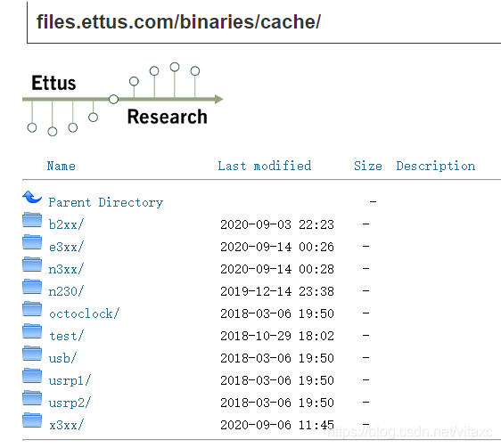Select the date 2020-09-03 22:23 for b2xx
501x448 pixels.
pos(277,224)
